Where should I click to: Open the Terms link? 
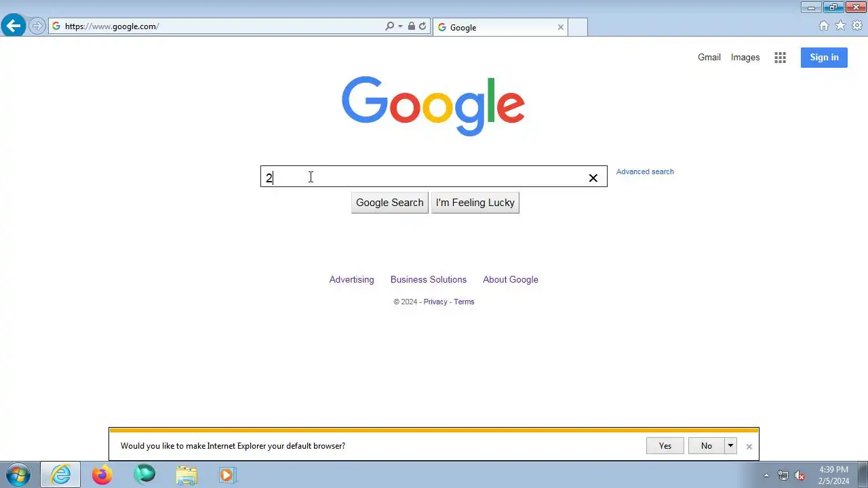click(464, 302)
